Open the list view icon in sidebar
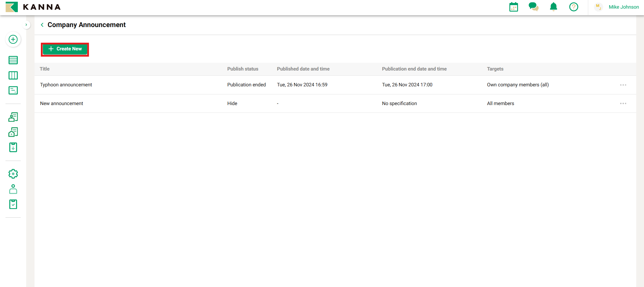Screen dimensions: 644x287 click(x=13, y=60)
